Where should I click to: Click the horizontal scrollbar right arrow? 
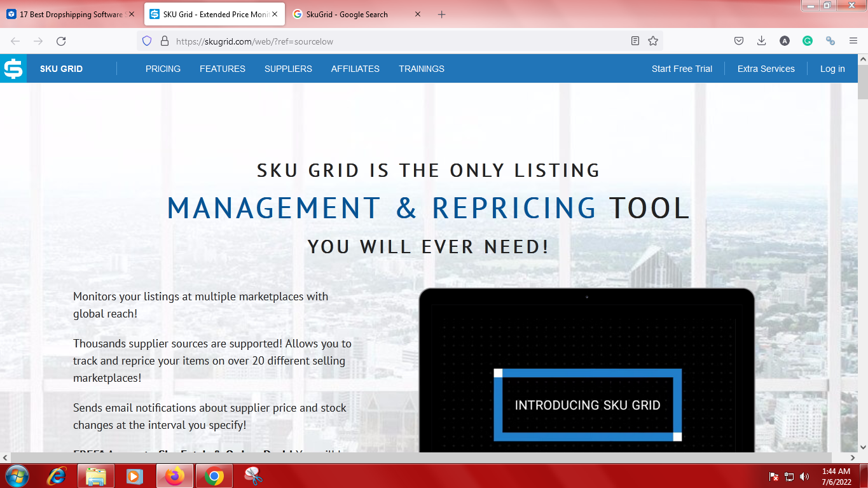[853, 457]
